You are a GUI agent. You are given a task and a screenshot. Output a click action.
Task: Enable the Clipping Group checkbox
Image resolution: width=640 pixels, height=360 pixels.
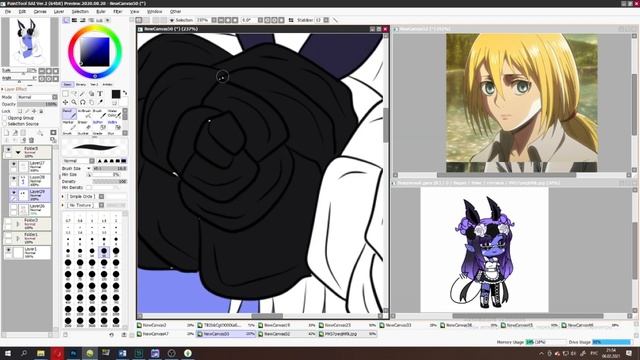[x=5, y=118]
